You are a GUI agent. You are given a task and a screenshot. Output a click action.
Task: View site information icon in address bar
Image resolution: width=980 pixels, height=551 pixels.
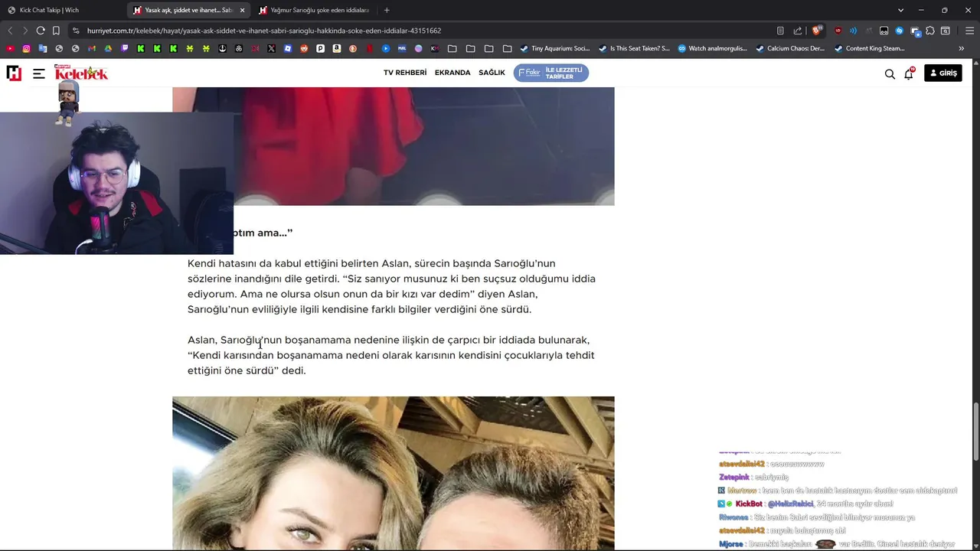click(x=75, y=31)
